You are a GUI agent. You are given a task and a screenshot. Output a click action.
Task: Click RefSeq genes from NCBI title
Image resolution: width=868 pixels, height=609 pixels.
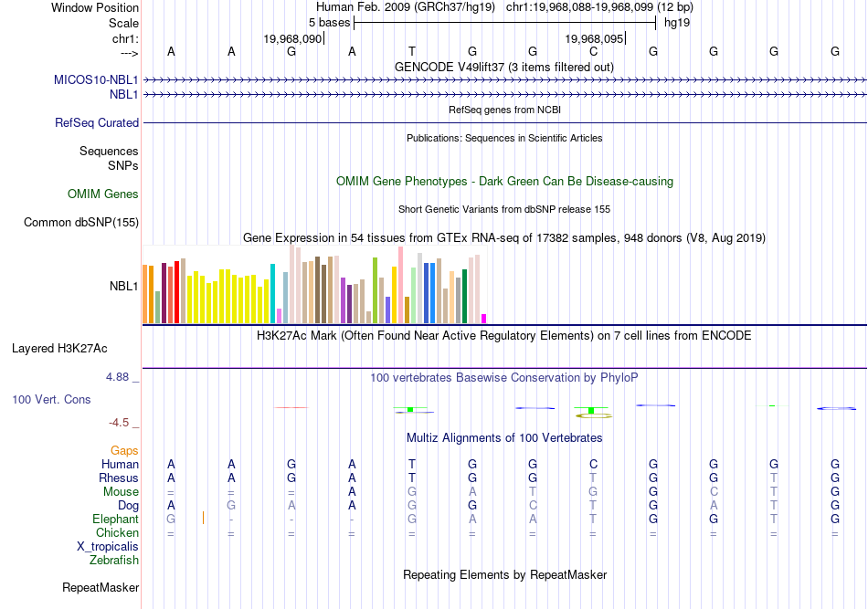coord(504,110)
